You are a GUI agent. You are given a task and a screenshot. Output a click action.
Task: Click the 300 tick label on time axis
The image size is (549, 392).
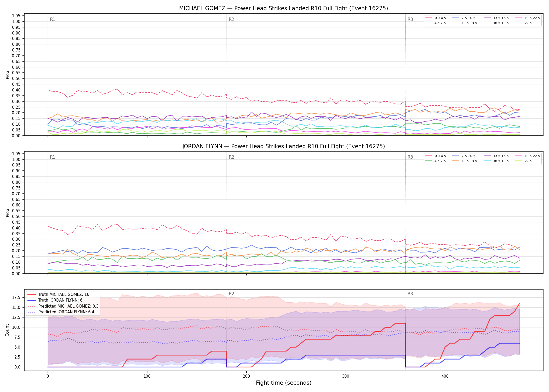click(x=346, y=376)
